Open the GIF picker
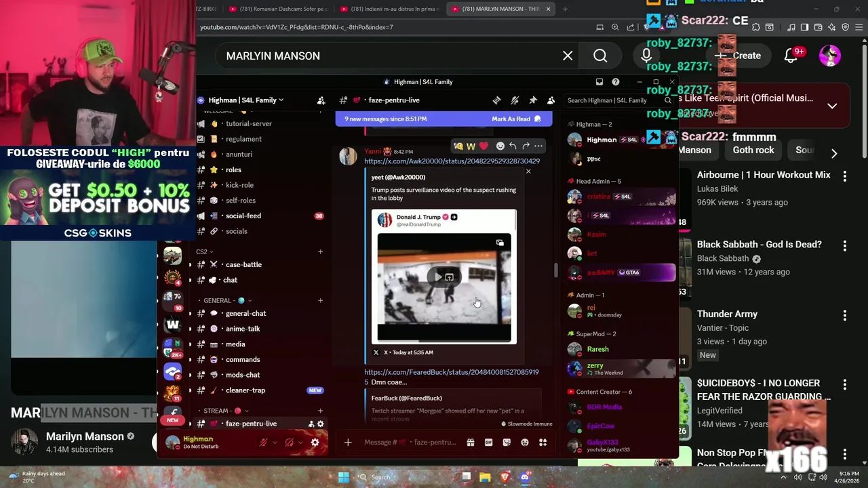The height and width of the screenshot is (488, 868). (488, 443)
